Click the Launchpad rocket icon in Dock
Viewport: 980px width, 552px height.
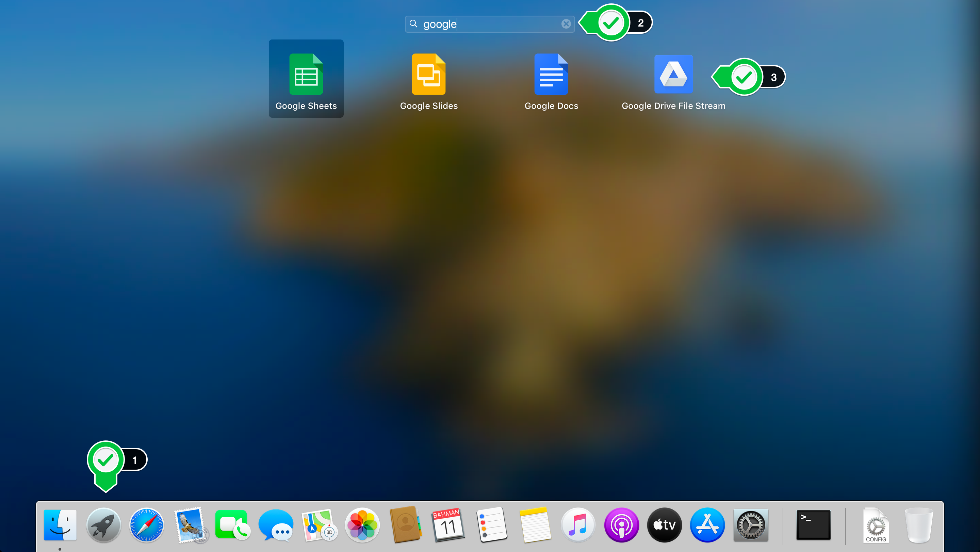tap(103, 525)
